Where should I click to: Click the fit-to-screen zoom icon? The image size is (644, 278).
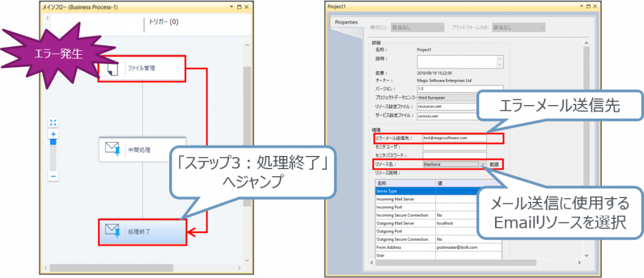coord(53,123)
